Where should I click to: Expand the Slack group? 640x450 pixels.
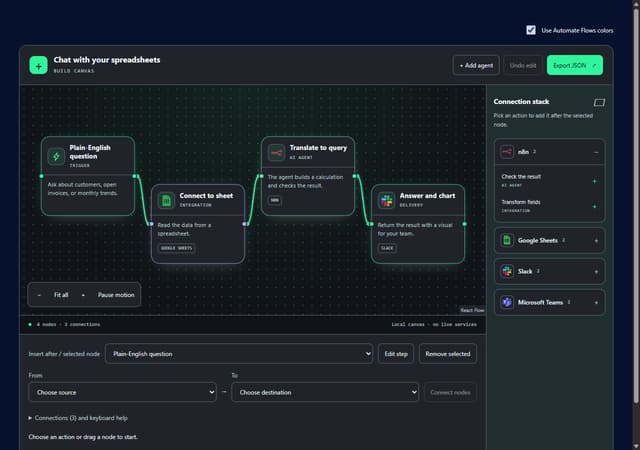point(596,272)
